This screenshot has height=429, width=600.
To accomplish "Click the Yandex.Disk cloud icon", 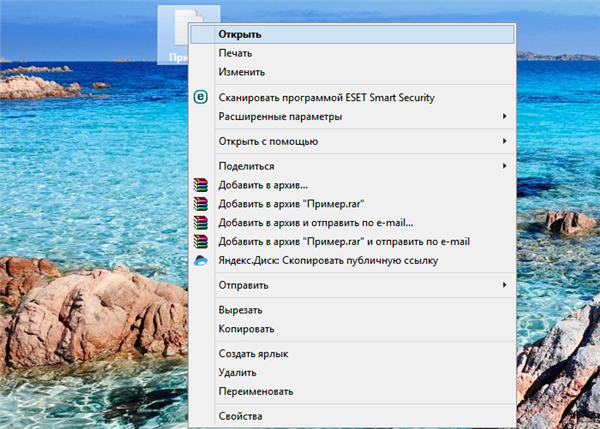I will 201,260.
